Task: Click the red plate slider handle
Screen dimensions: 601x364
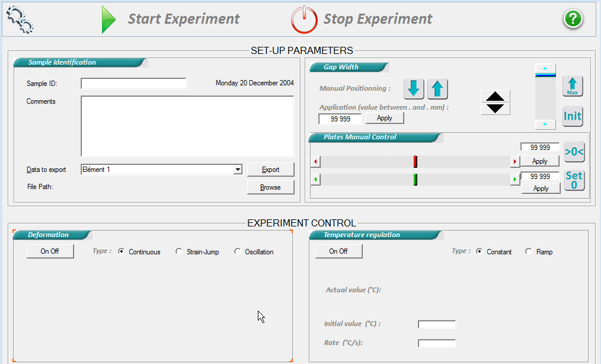Action: [x=415, y=161]
